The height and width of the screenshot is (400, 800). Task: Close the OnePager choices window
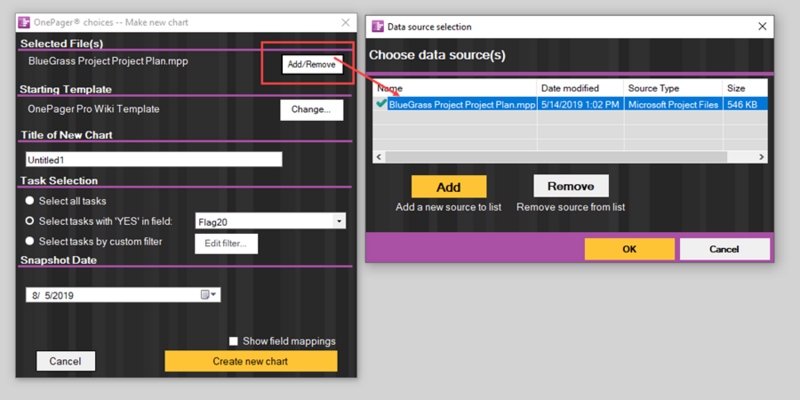345,22
